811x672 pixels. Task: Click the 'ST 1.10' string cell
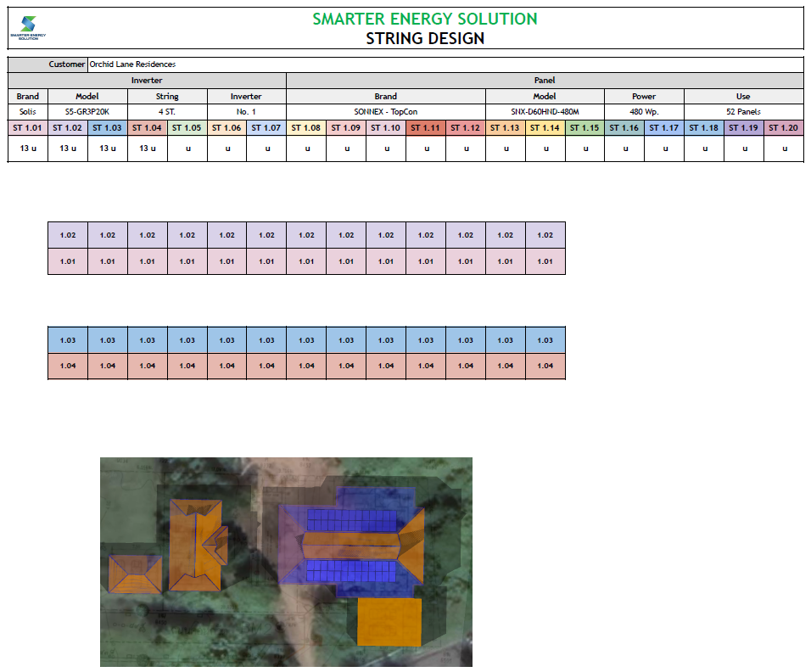[x=386, y=128]
